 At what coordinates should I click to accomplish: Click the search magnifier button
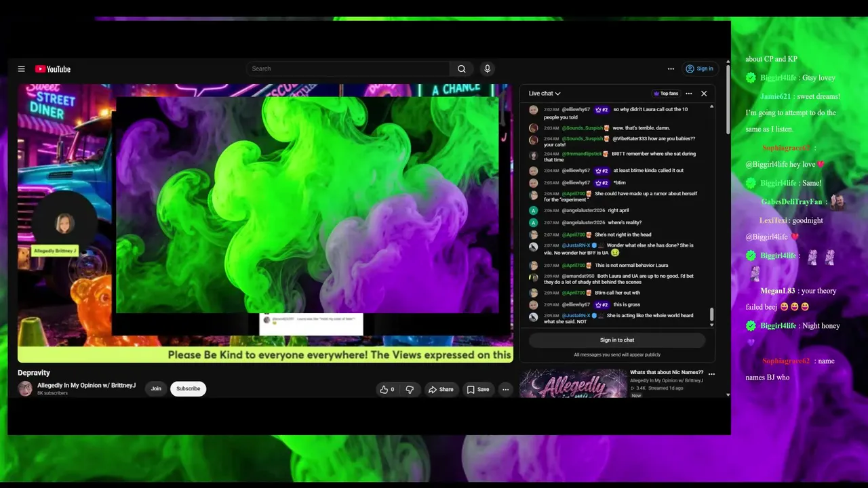coord(461,68)
